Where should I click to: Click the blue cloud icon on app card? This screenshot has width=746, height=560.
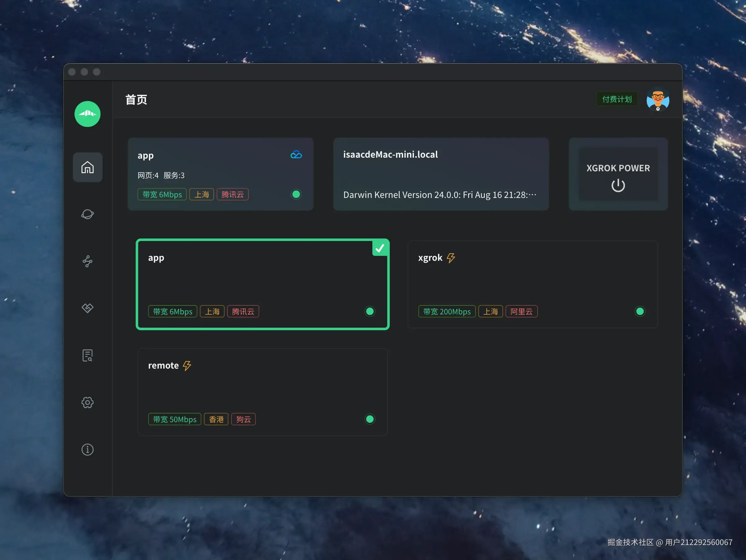pos(296,155)
